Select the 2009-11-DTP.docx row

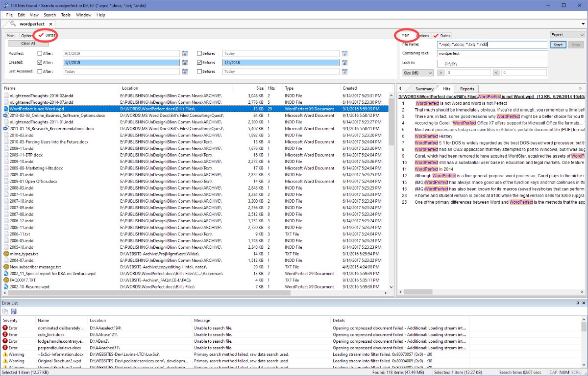click(x=196, y=155)
